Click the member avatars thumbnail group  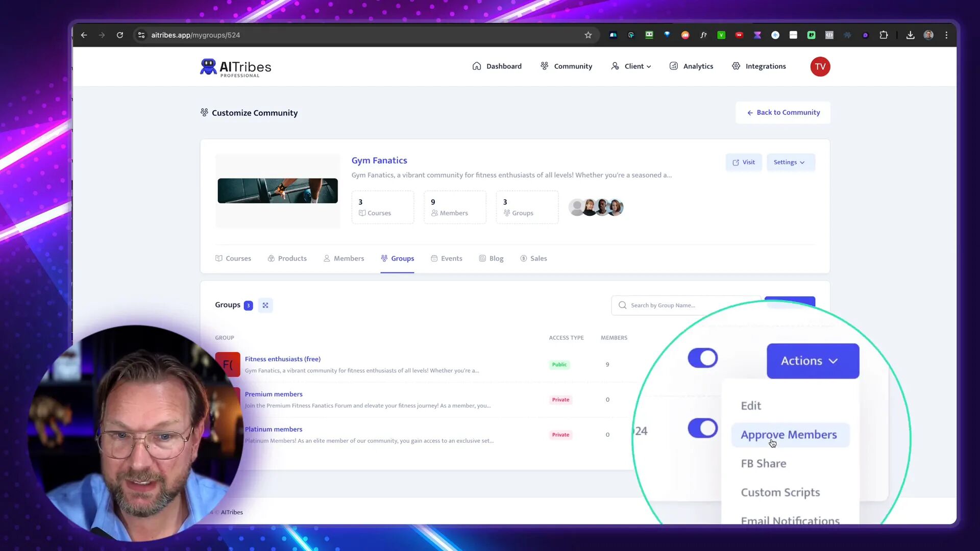tap(596, 207)
